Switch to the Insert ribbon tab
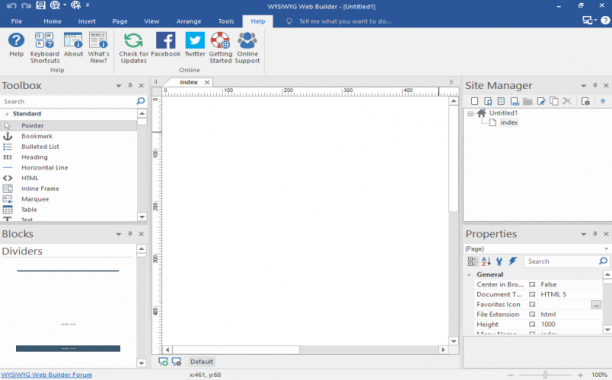The width and height of the screenshot is (612, 380). click(87, 21)
